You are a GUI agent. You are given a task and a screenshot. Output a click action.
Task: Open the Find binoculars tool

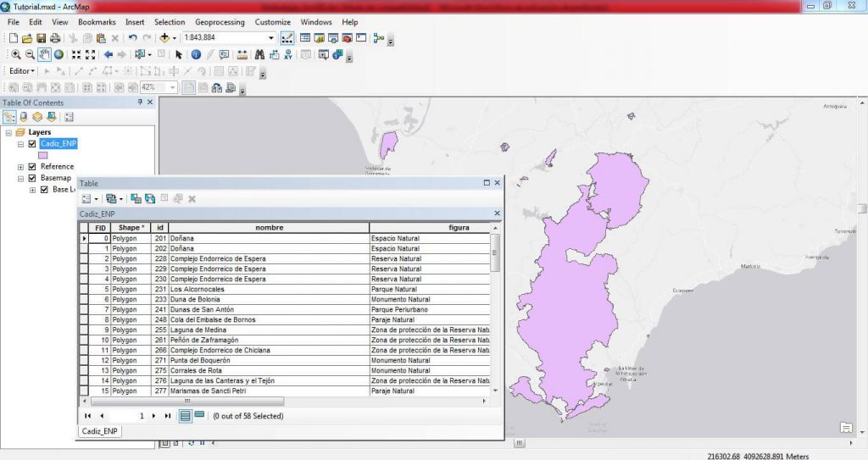coord(259,54)
